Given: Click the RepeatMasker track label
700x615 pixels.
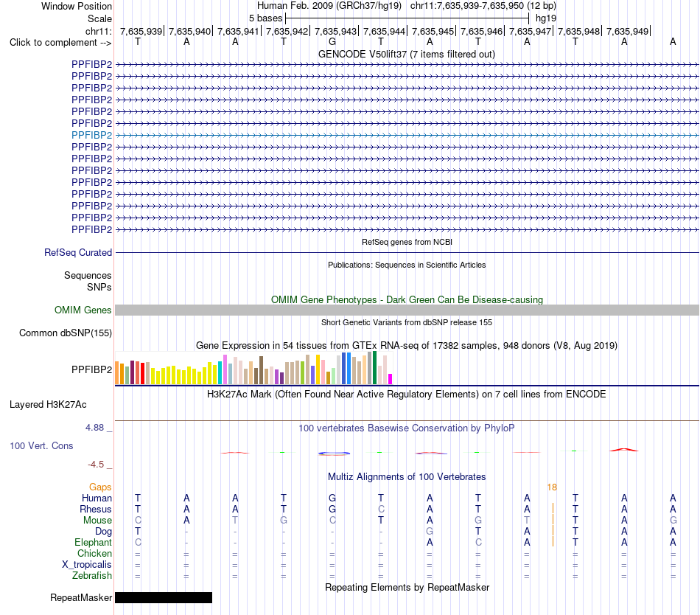Looking at the screenshot, I should pyautogui.click(x=81, y=597).
